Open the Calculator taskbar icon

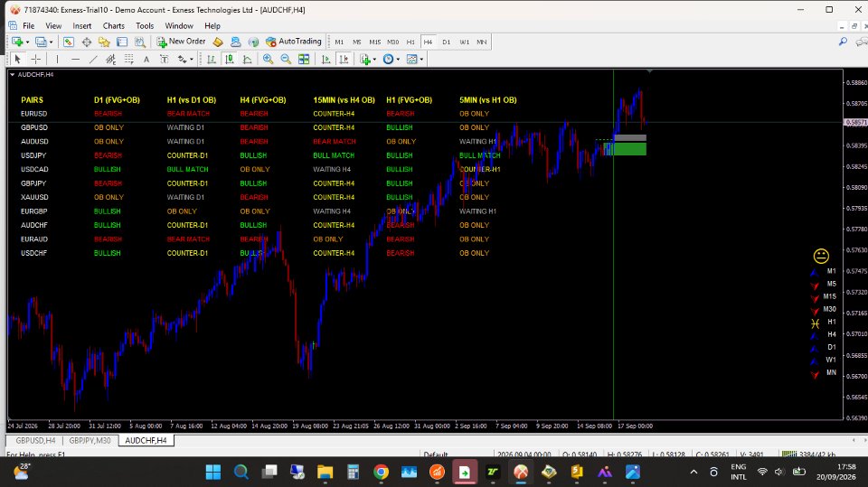[353, 472]
